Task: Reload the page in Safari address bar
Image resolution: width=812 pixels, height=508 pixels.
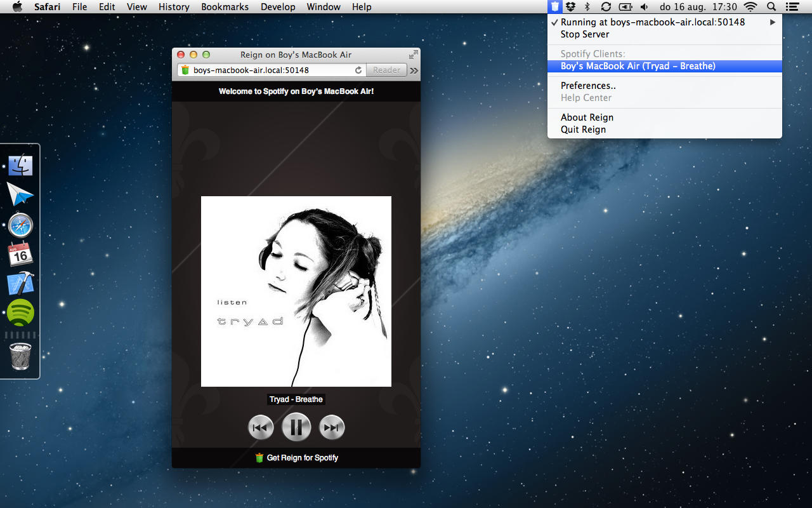Action: tap(358, 70)
